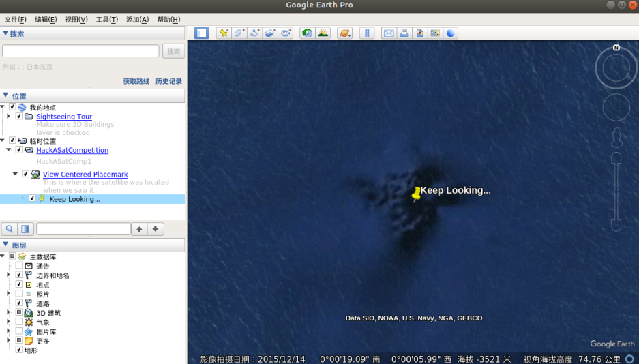The width and height of the screenshot is (639, 364).
Task: Disable the 地形 layer checkbox
Action: coord(18,350)
